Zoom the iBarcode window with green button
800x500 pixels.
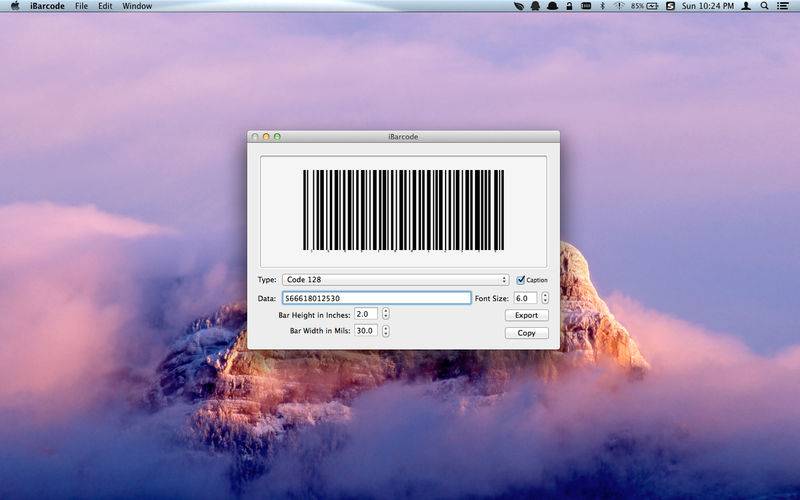tap(277, 137)
